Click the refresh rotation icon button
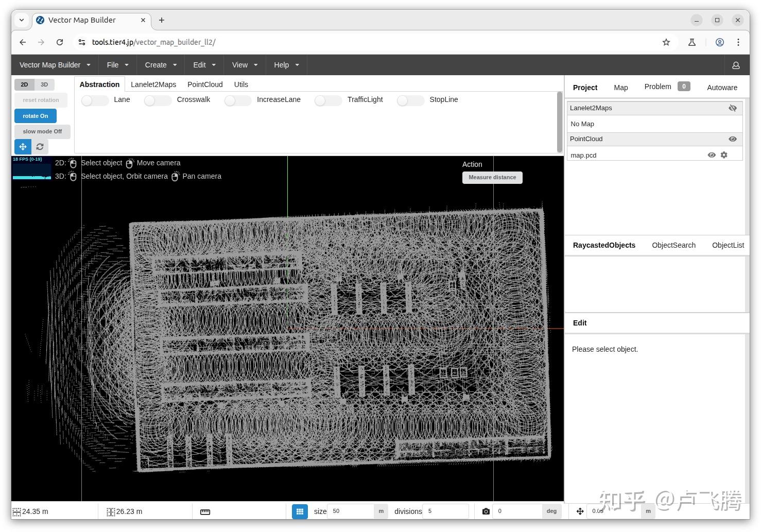Image resolution: width=761 pixels, height=532 pixels. (40, 147)
